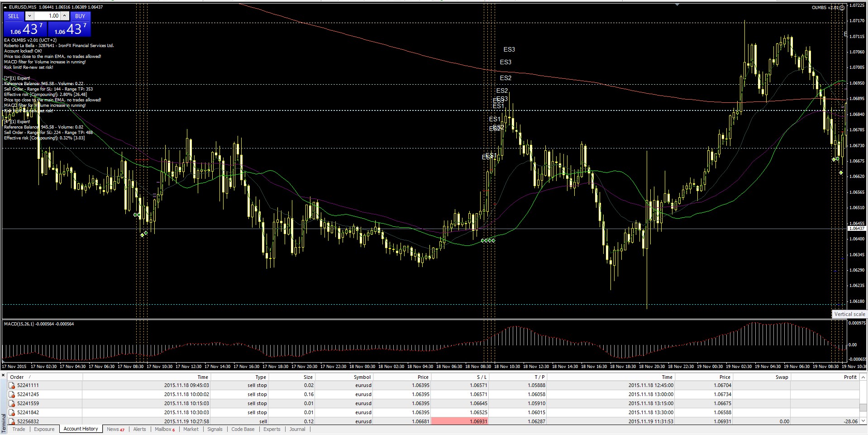Open the Alerts tab

pos(140,429)
